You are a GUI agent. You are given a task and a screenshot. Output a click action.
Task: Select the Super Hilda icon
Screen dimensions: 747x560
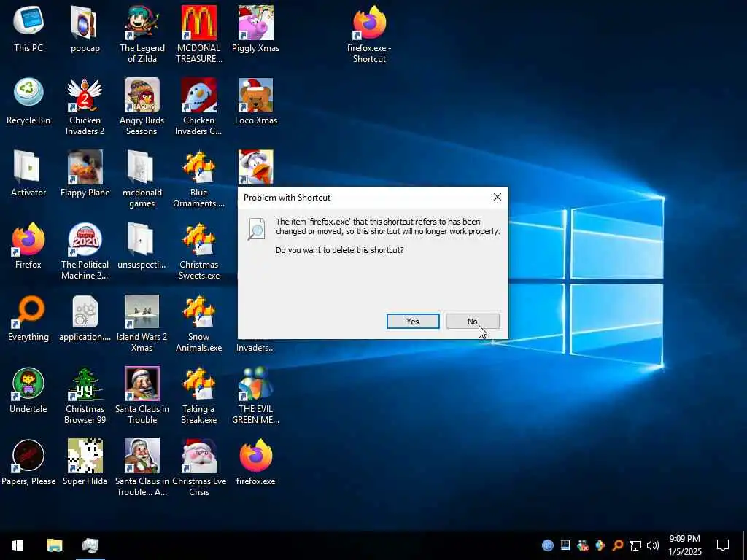[x=85, y=462]
